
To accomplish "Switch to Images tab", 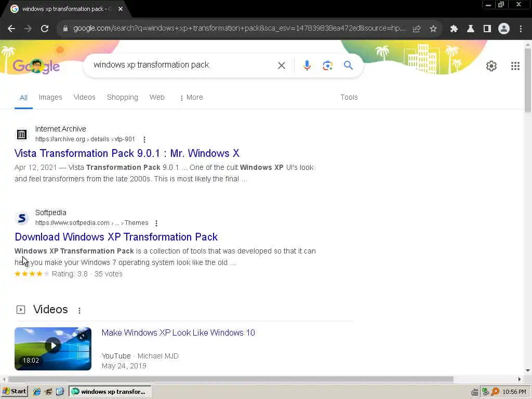I will 50,97.
